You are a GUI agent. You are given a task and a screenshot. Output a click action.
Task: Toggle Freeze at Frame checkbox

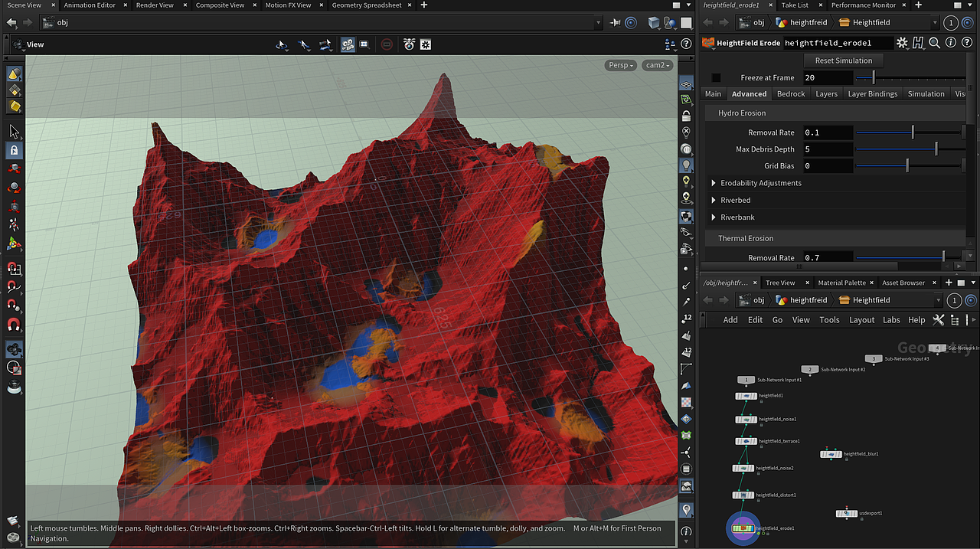click(716, 77)
